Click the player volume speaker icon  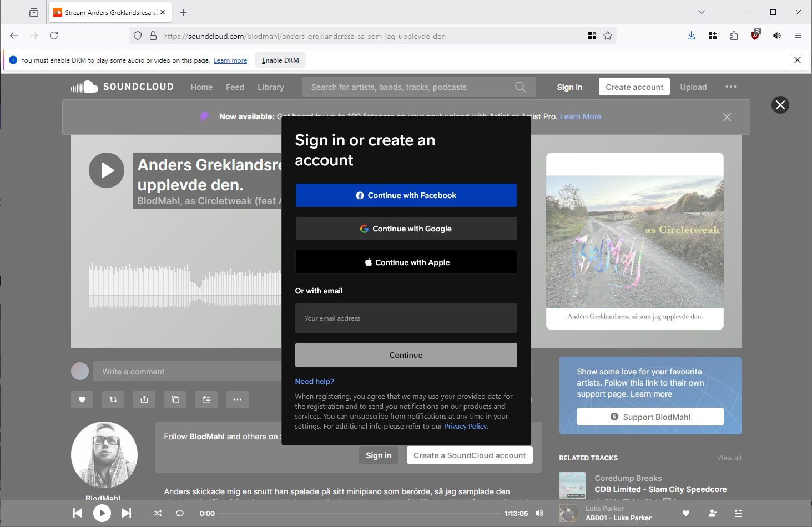539,513
